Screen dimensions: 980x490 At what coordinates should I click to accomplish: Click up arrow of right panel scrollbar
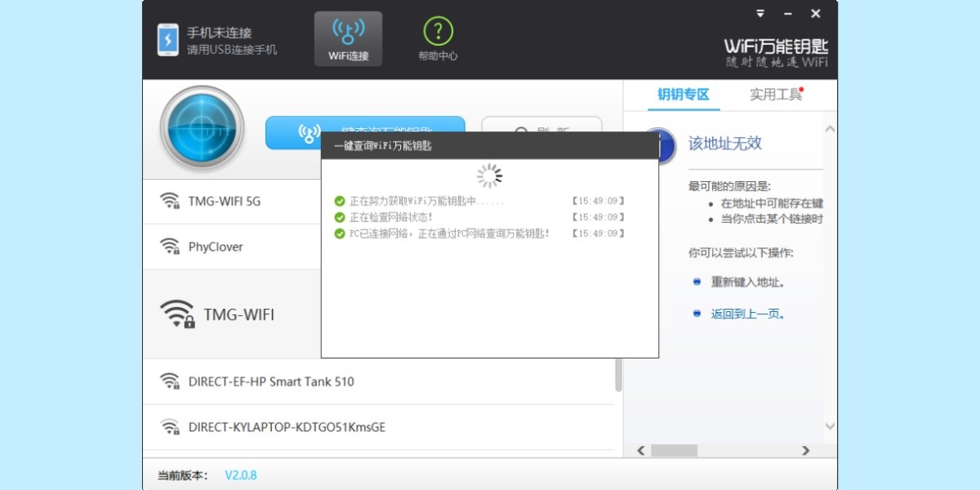point(830,129)
